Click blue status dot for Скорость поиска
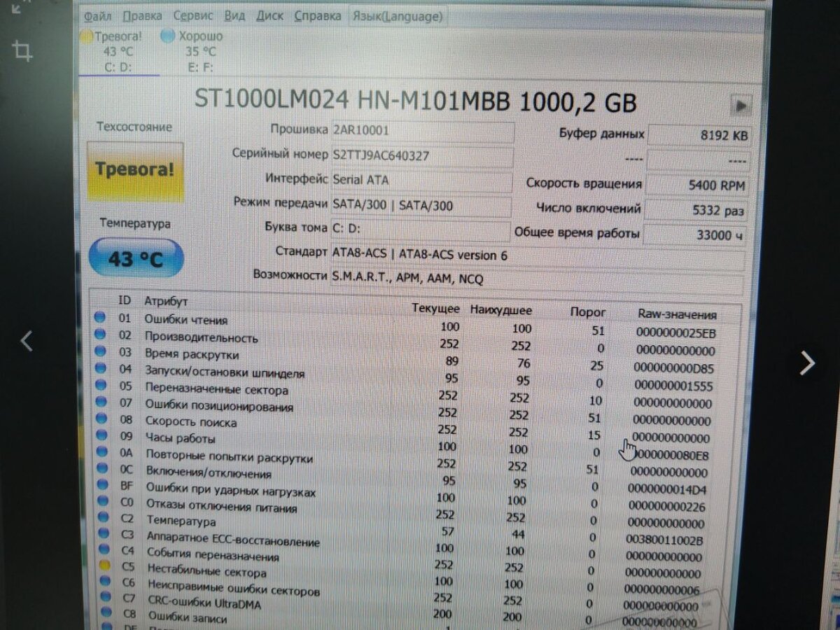 [102, 418]
